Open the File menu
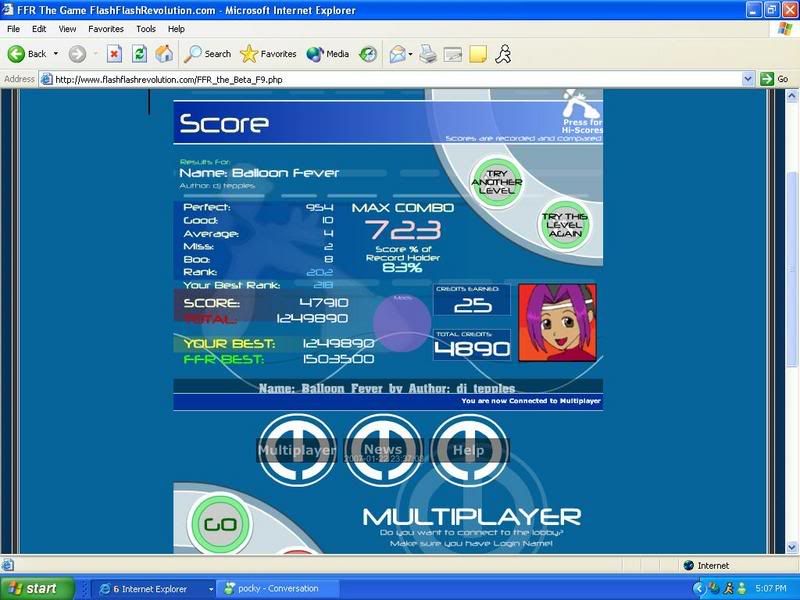The image size is (800, 600). 13,29
